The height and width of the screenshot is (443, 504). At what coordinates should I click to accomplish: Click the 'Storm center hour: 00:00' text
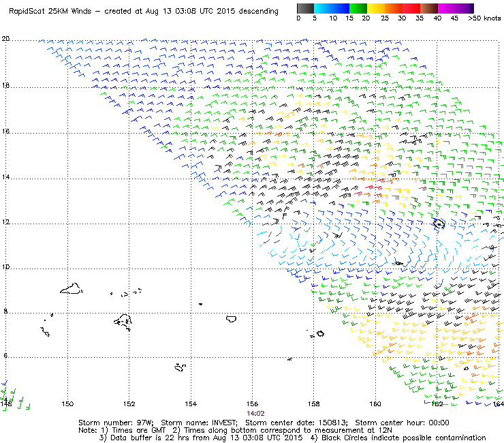(402, 423)
